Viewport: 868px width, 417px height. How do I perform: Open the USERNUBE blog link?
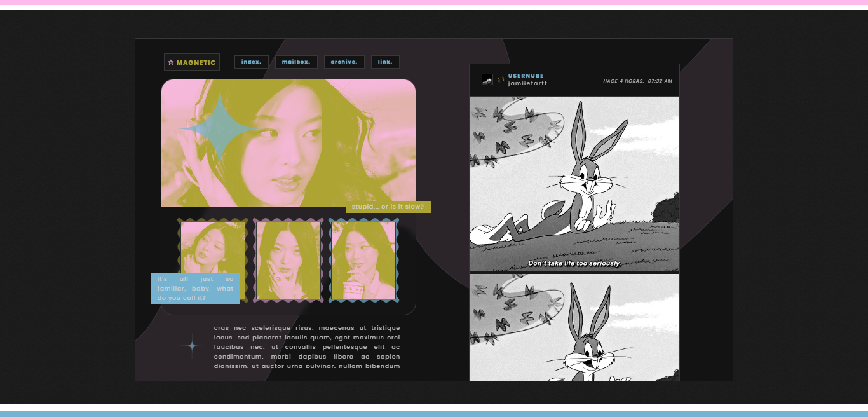pos(526,76)
